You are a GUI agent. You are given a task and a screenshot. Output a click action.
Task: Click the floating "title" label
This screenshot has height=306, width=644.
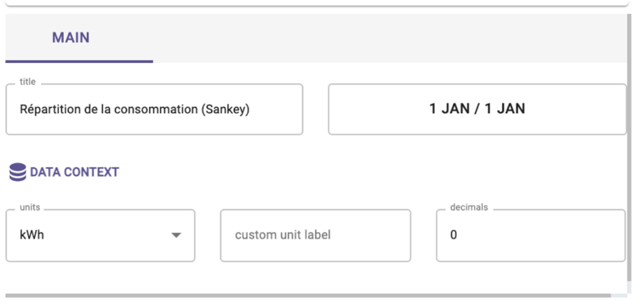(28, 82)
